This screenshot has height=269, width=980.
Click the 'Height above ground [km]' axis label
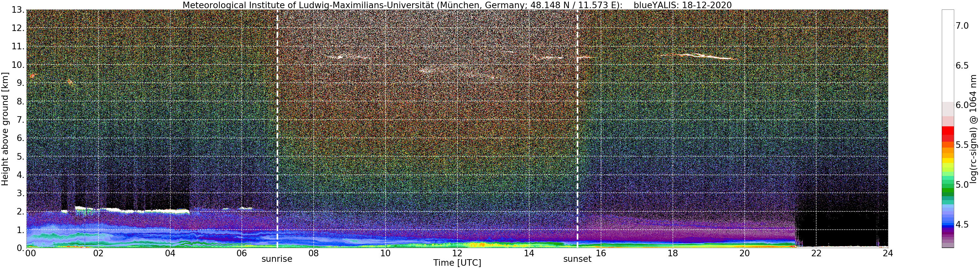[5, 129]
